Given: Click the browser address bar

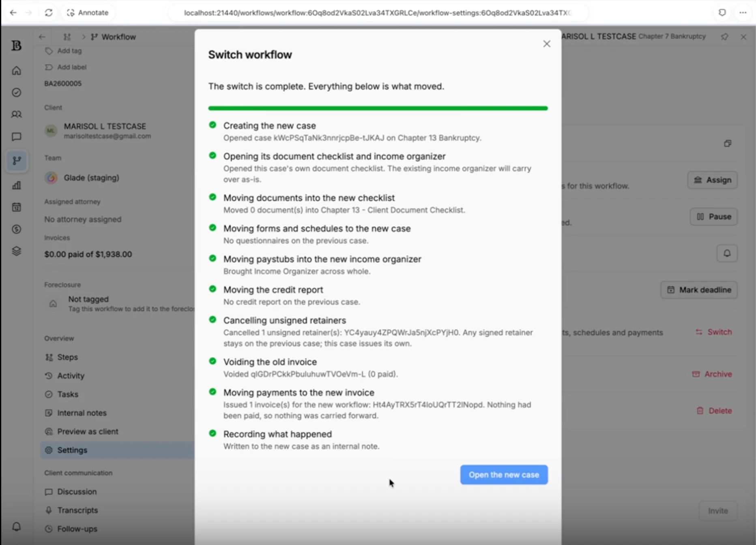Looking at the screenshot, I should [x=377, y=13].
